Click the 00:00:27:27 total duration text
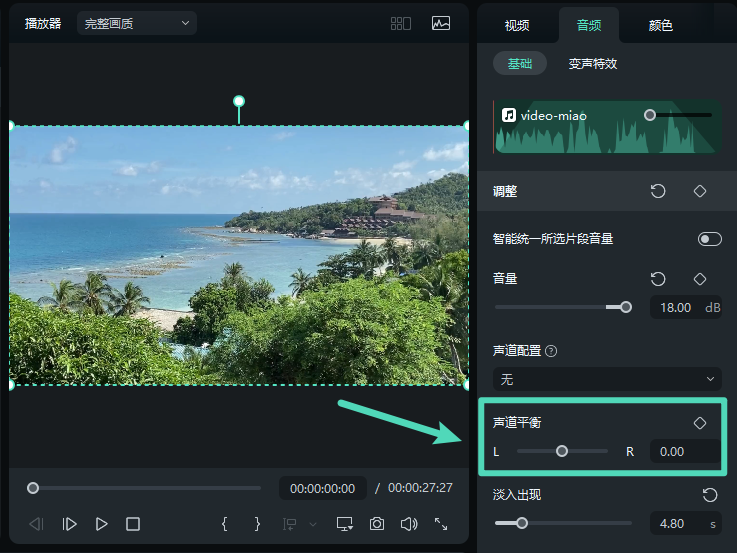This screenshot has width=737, height=553. pyautogui.click(x=420, y=488)
